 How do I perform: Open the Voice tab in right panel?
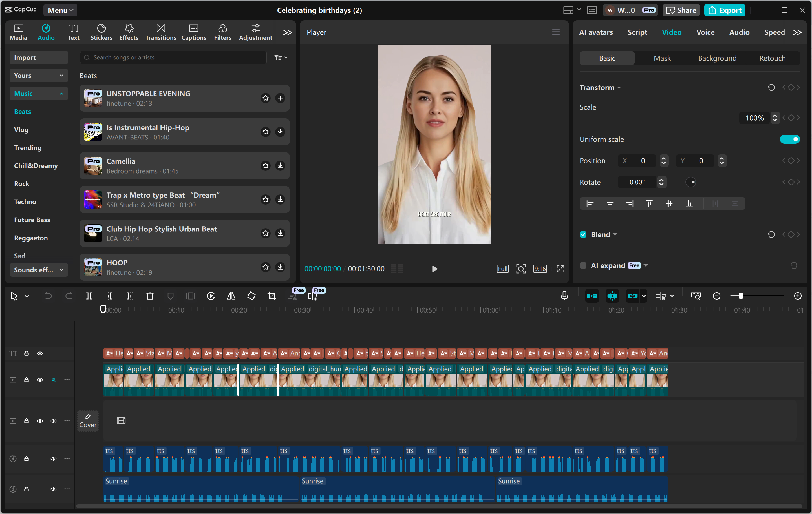[x=705, y=32]
